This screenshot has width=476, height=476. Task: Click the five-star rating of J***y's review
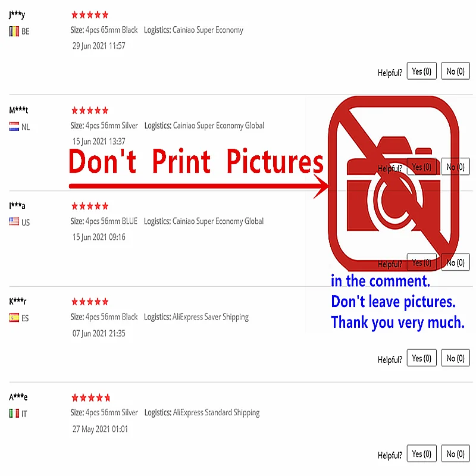click(90, 14)
